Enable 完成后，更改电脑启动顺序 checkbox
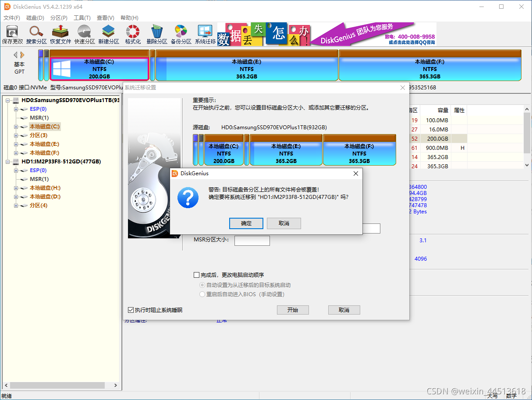The height and width of the screenshot is (400, 532). pos(196,275)
